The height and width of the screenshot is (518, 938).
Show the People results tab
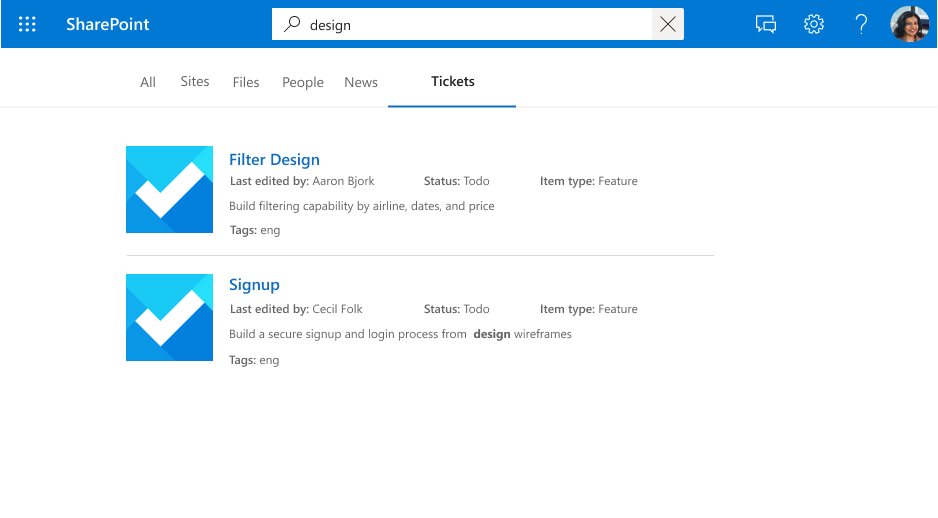tap(303, 82)
